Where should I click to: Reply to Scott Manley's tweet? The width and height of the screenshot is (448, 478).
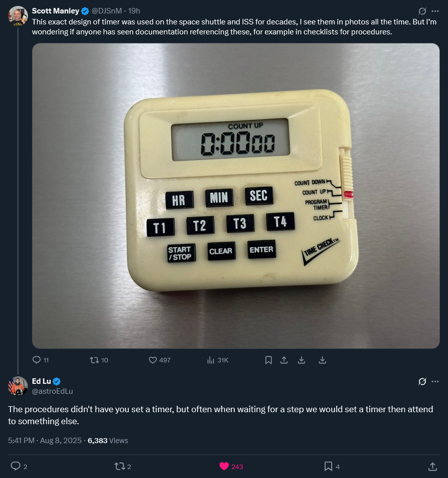[x=36, y=360]
